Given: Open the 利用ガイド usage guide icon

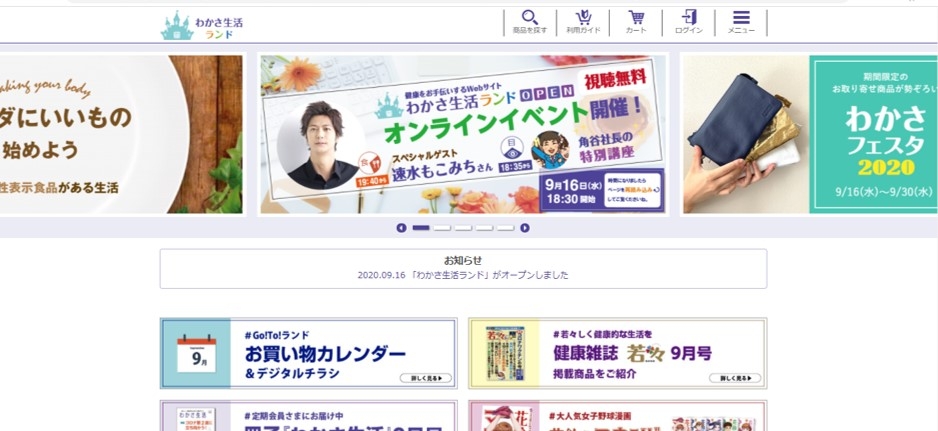Looking at the screenshot, I should click(x=583, y=22).
